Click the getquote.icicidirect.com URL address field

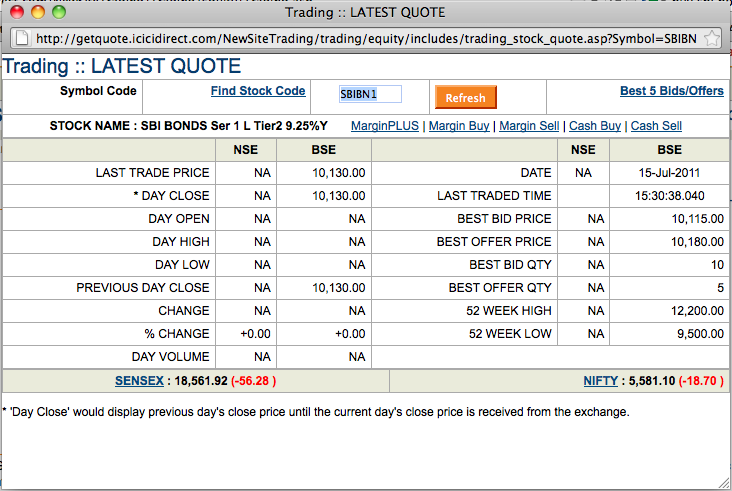(x=366, y=38)
